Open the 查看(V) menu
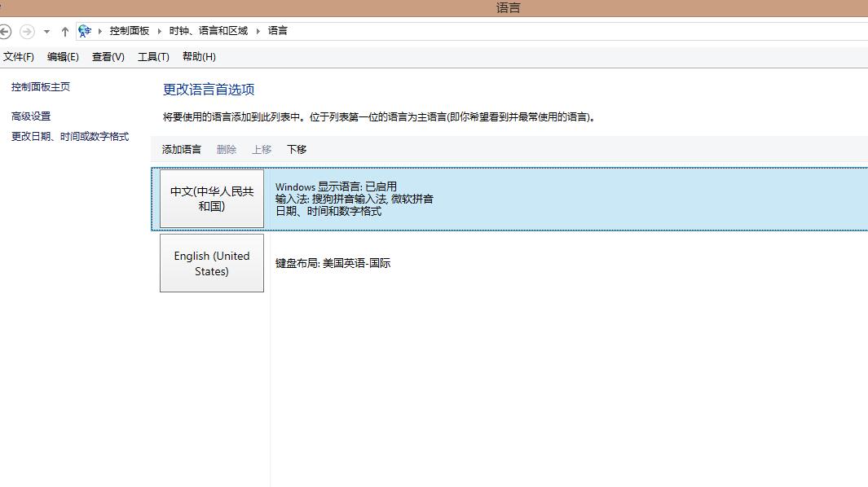 (108, 57)
